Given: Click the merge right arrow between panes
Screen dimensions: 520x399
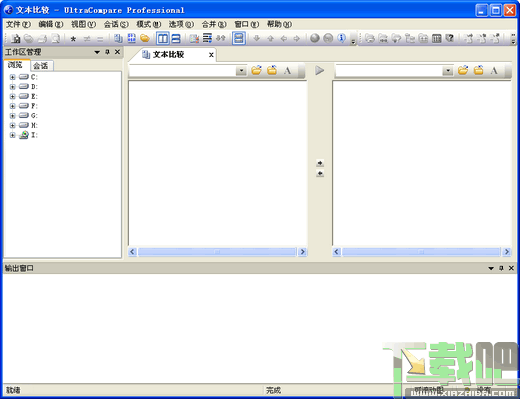Looking at the screenshot, I should point(320,163).
